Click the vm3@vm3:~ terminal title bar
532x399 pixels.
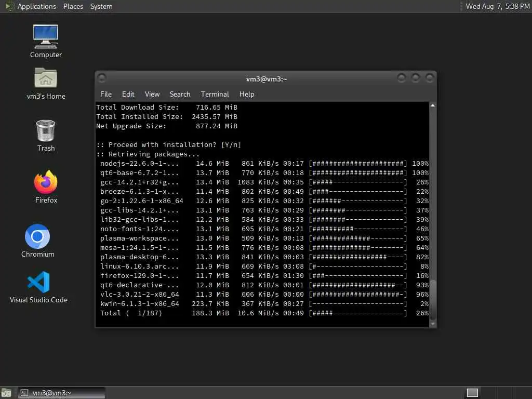coord(267,79)
